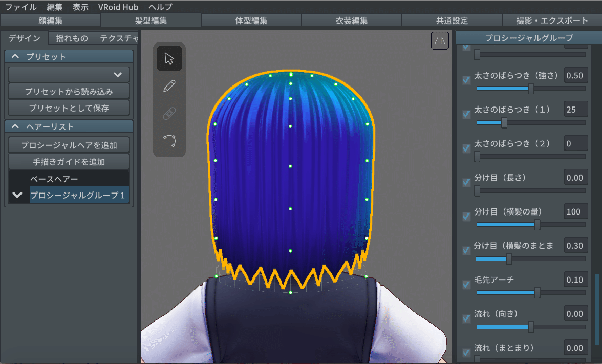Toggle 分け目（横髪のまとま checkbox
The width and height of the screenshot is (602, 364).
[x=466, y=250]
